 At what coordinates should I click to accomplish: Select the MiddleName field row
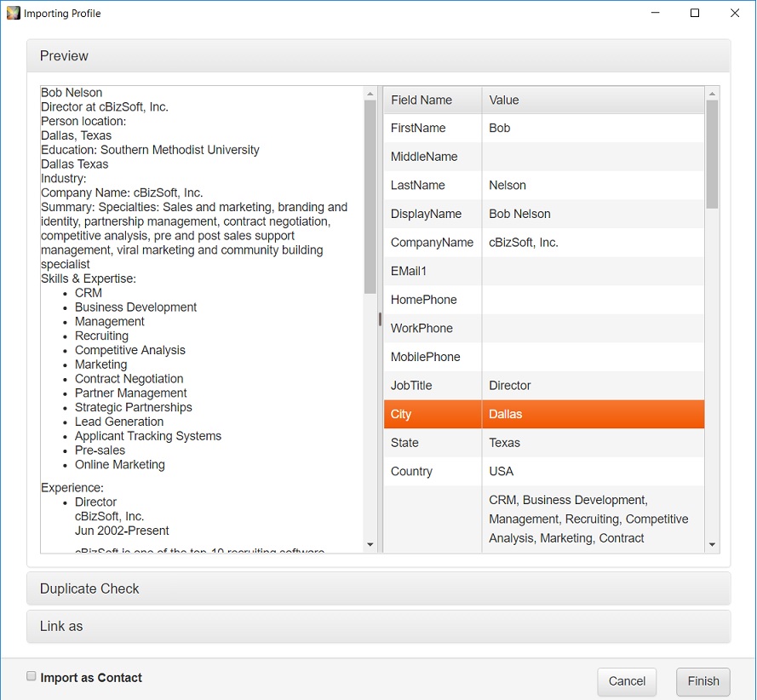[544, 157]
